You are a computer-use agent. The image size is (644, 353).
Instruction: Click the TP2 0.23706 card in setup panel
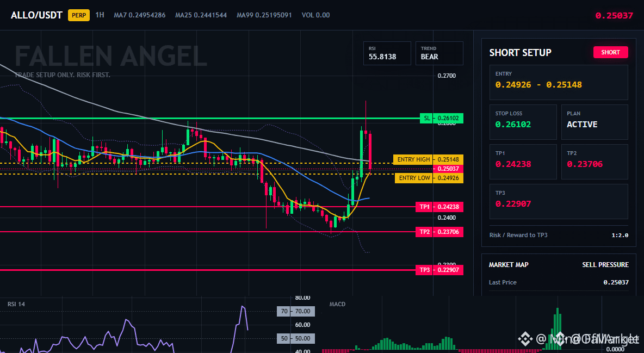(595, 162)
